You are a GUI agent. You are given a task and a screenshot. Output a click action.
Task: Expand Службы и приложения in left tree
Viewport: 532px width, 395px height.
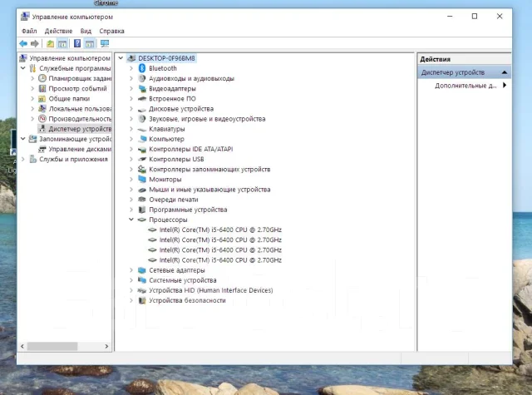pos(22,159)
